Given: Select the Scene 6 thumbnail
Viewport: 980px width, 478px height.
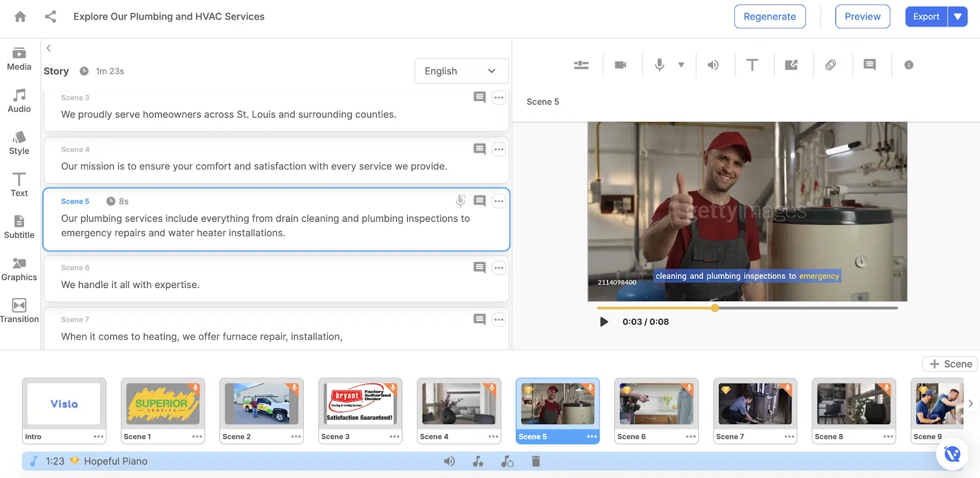Looking at the screenshot, I should (x=657, y=404).
